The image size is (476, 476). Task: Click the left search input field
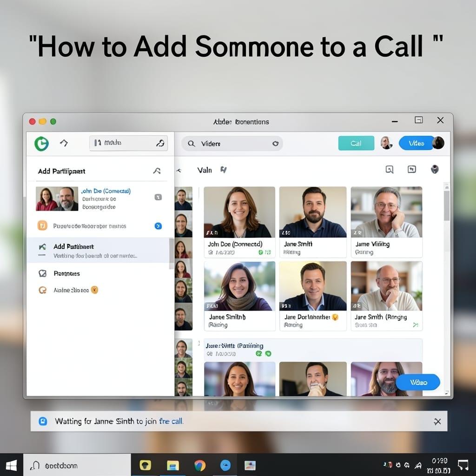click(x=128, y=143)
